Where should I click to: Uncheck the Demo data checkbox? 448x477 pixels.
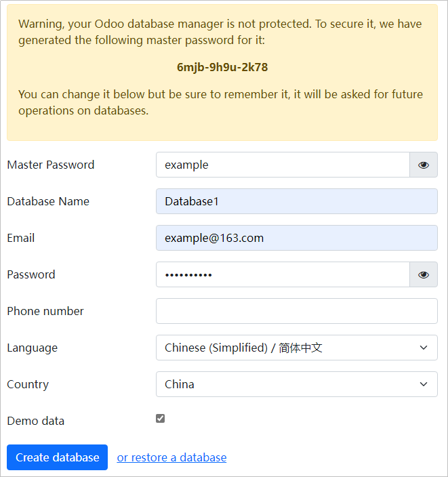pos(161,419)
